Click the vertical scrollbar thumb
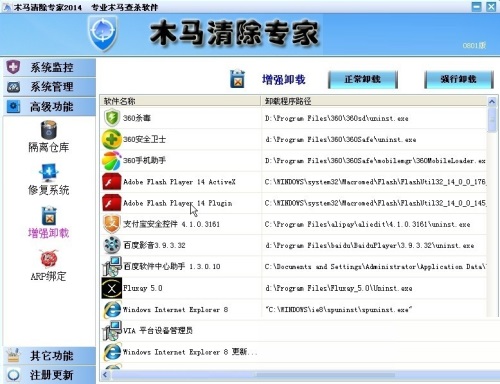The height and width of the screenshot is (384, 500). pyautogui.click(x=492, y=119)
